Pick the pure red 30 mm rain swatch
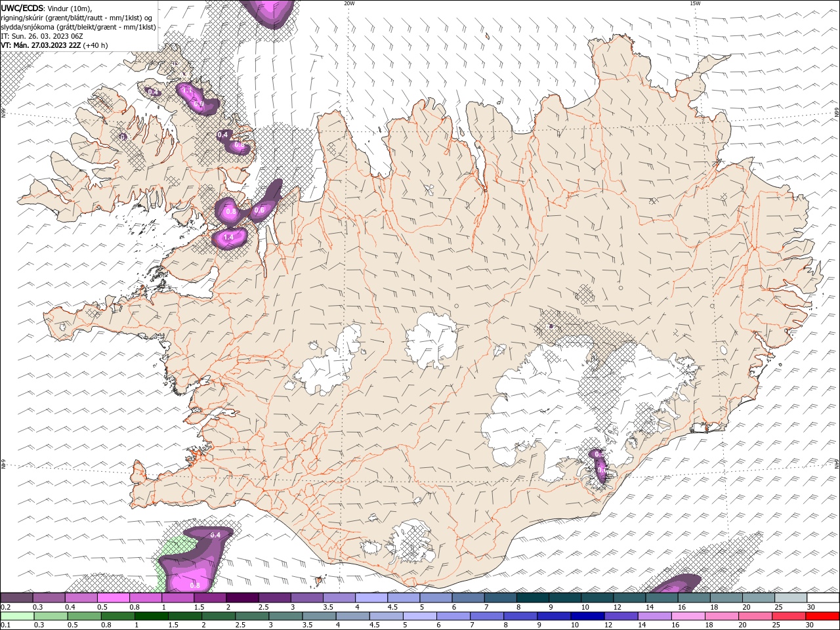The height and width of the screenshot is (630, 840). point(822,616)
